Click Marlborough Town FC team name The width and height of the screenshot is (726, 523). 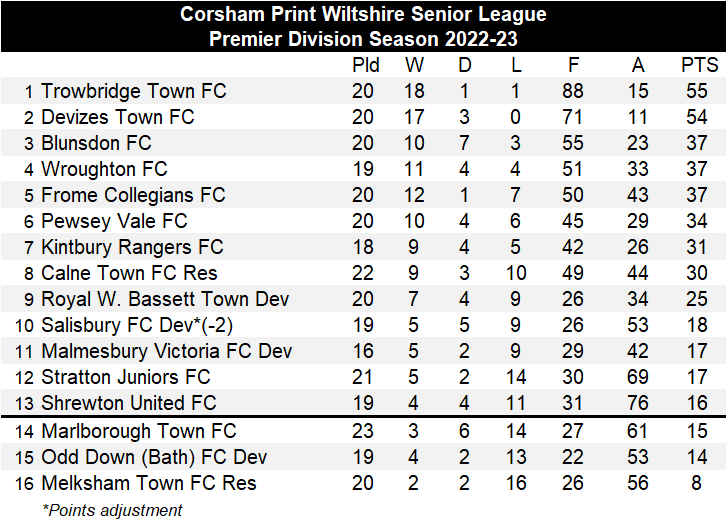click(139, 431)
